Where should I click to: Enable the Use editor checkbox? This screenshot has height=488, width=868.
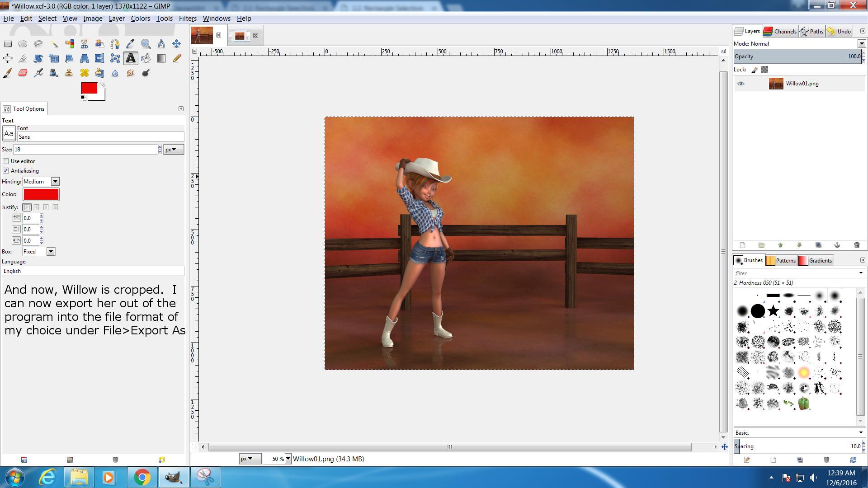tap(6, 161)
